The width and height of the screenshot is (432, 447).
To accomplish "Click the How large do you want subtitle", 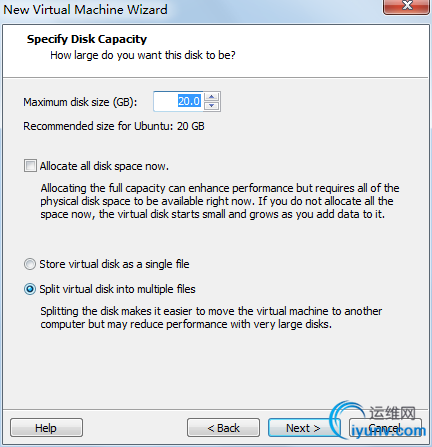I will (143, 55).
